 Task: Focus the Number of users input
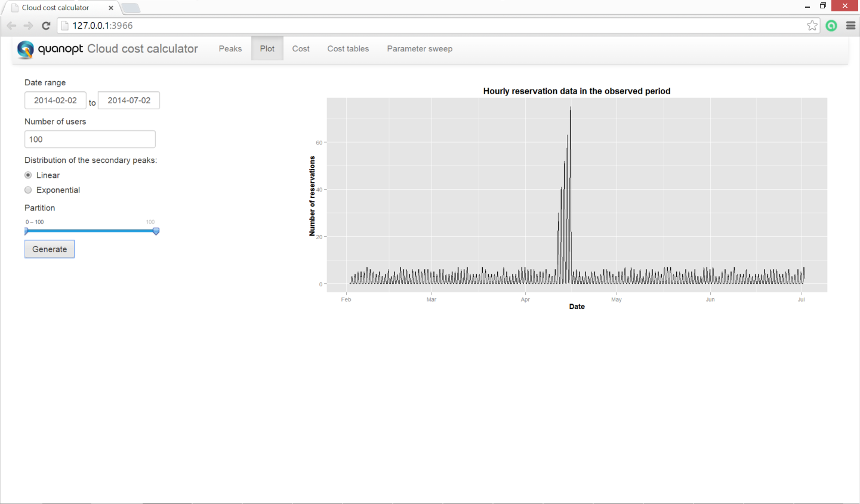(90, 139)
